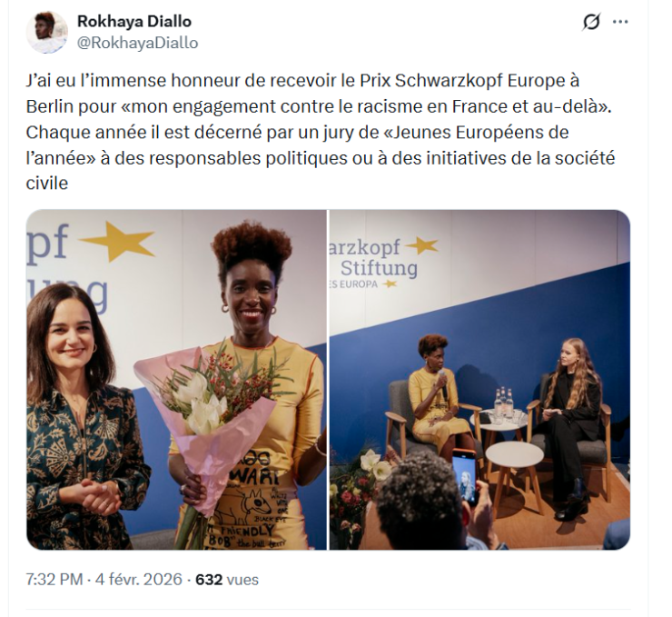Click the 4 févr. 2026 post date
This screenshot has width=672, height=617.
pyautogui.click(x=139, y=579)
